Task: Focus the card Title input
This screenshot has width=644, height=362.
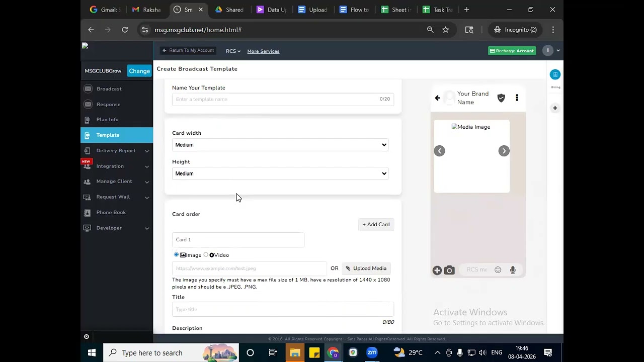Action: tap(283, 309)
